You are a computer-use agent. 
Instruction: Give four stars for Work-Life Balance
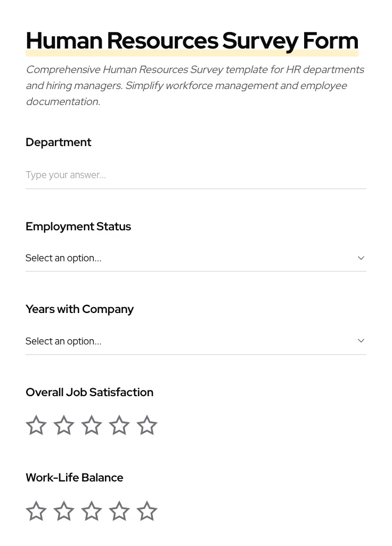(119, 511)
